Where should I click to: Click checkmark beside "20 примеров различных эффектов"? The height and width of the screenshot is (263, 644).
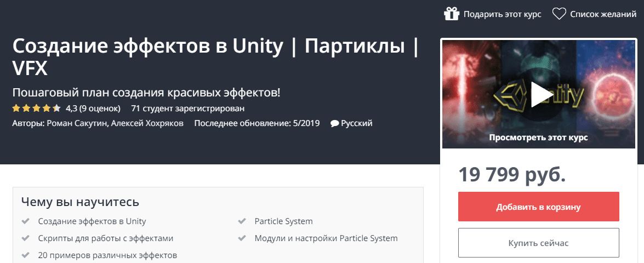coord(25,255)
